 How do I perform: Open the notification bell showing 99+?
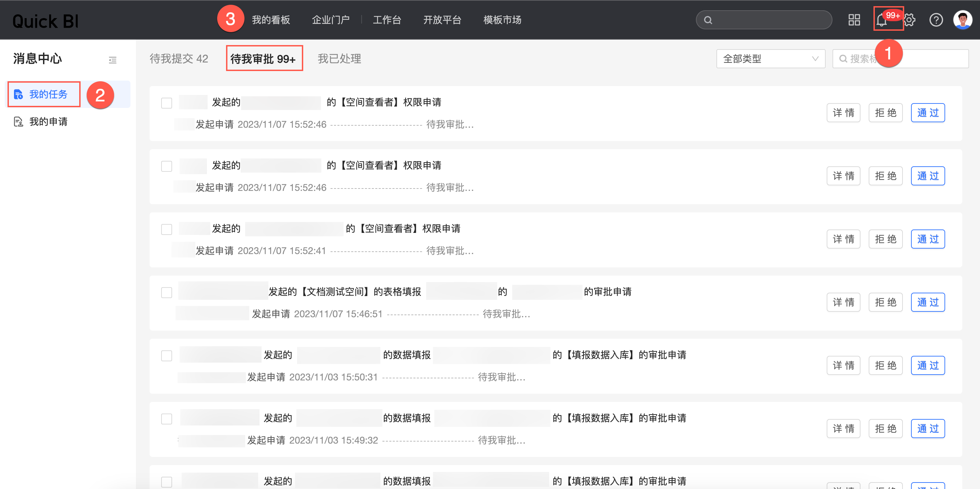(x=882, y=20)
